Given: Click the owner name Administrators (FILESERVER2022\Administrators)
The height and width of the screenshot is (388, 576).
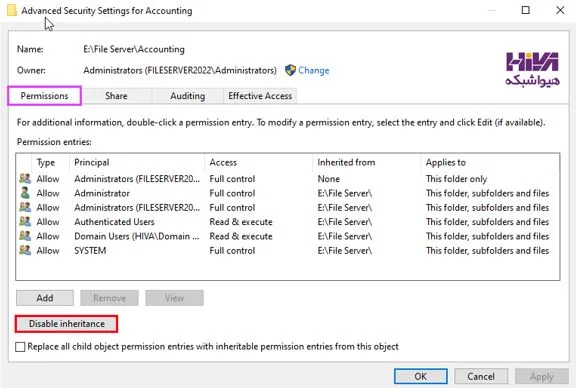Looking at the screenshot, I should [180, 70].
